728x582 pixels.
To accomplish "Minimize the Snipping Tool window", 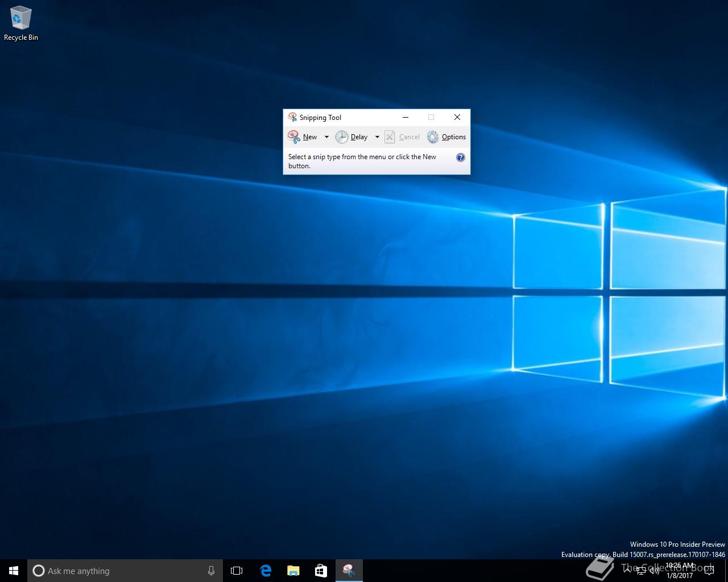I will pos(406,117).
